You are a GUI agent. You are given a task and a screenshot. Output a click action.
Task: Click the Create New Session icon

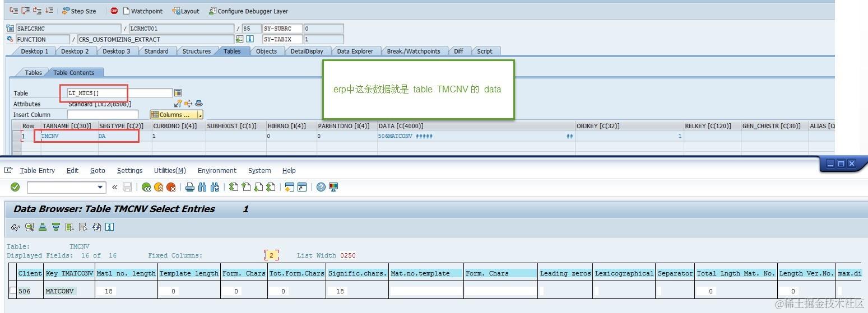tap(289, 187)
